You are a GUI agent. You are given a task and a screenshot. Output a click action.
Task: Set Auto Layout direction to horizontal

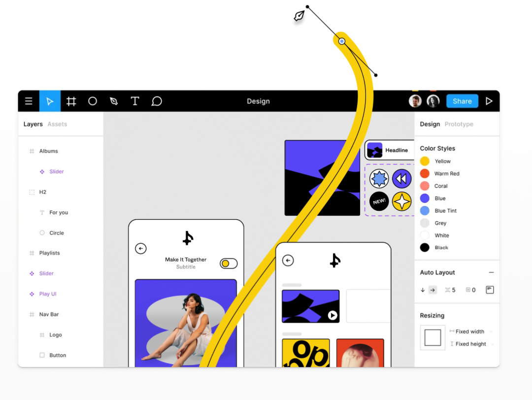pos(432,290)
